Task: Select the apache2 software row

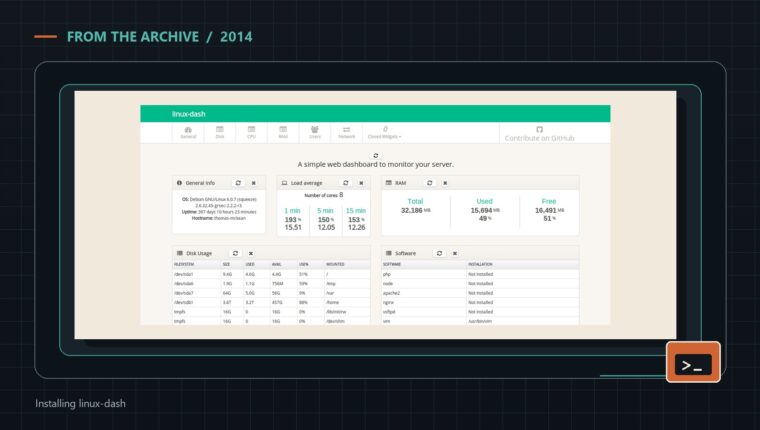Action: tap(480, 293)
